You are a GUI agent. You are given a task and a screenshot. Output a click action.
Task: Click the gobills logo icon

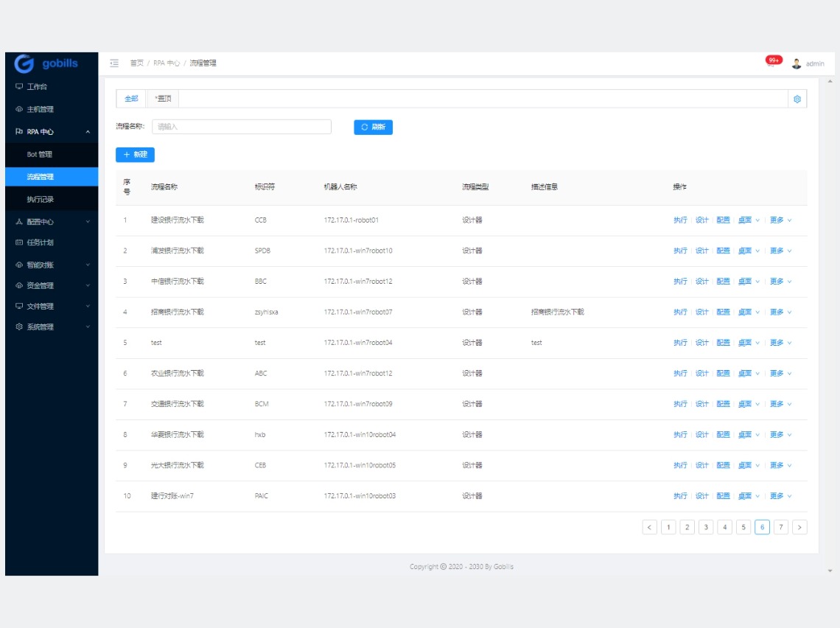(x=24, y=64)
